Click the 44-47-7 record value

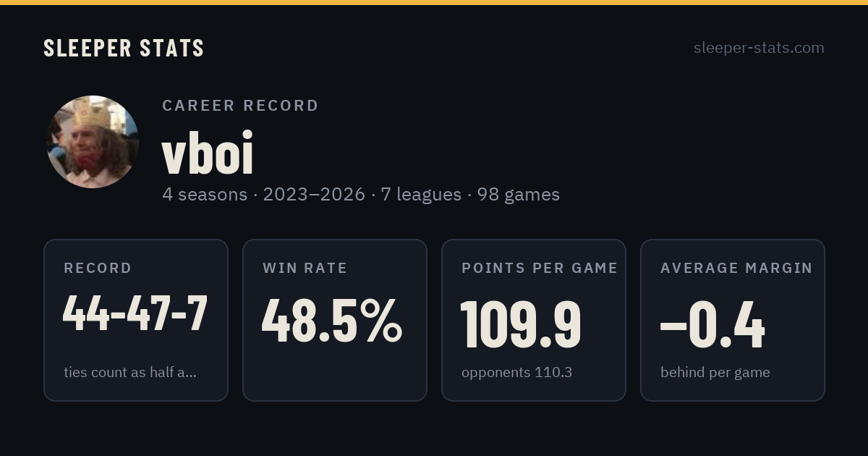135,313
